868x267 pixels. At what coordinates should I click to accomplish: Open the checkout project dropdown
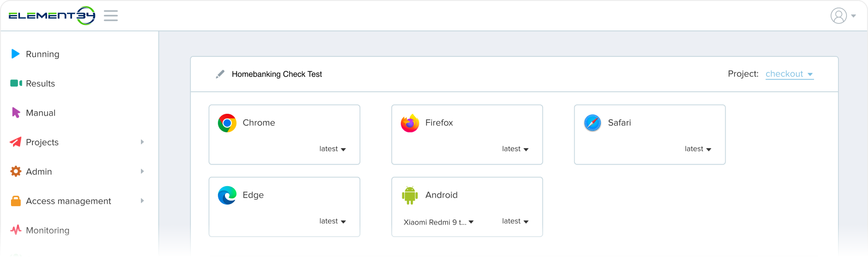789,74
